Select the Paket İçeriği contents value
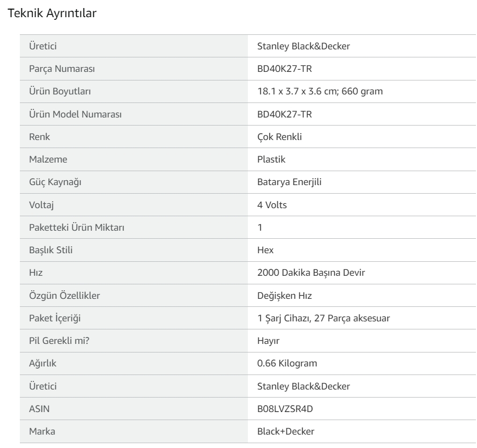The image size is (477, 448). pos(324,319)
